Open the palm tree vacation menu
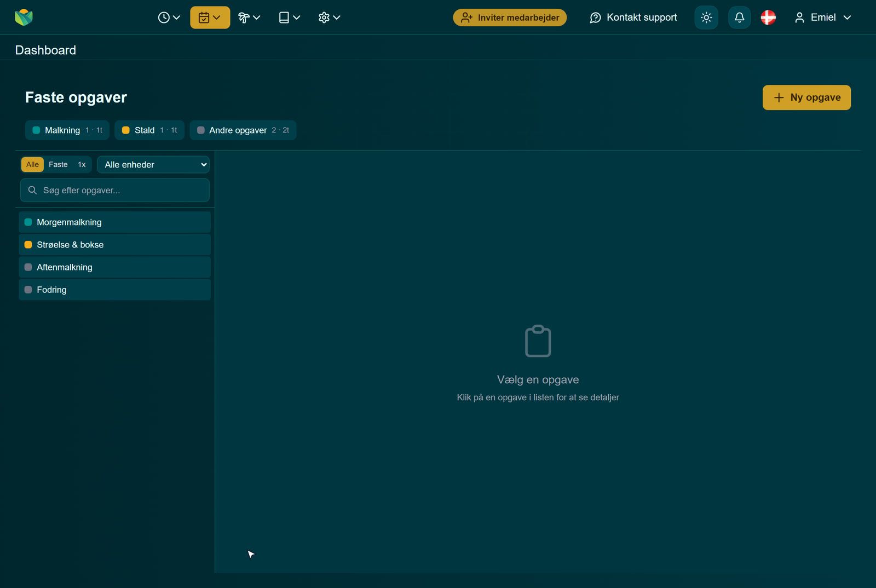876x588 pixels. (249, 18)
